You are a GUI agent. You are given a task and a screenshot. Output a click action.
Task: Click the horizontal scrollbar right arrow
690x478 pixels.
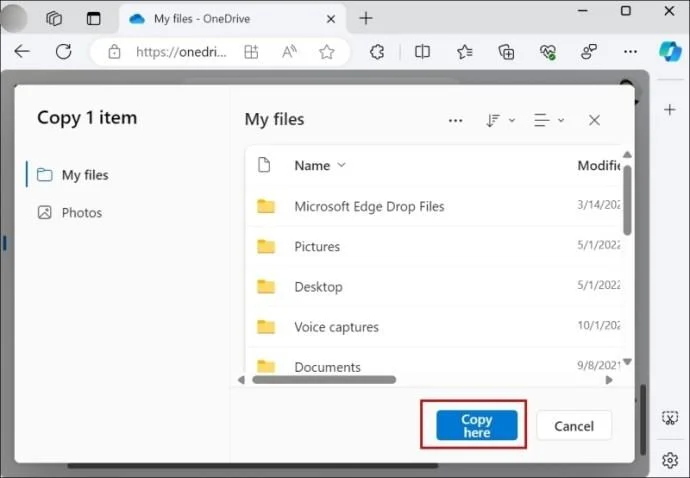click(609, 380)
